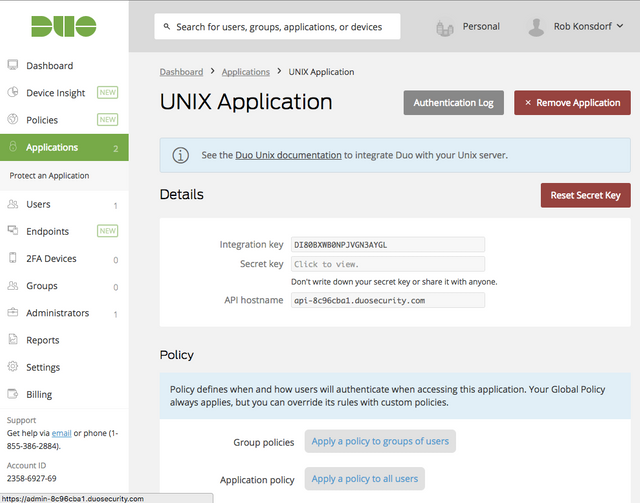
Task: Click the search magnifier icon
Action: point(167,27)
